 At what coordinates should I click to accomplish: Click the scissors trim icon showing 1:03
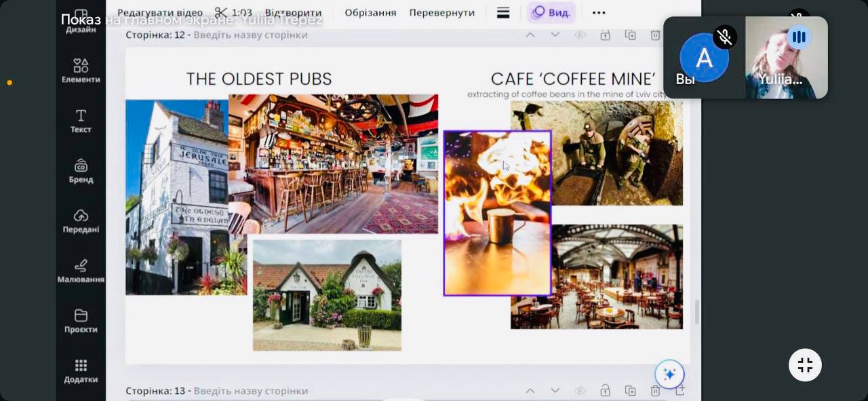[x=233, y=12]
